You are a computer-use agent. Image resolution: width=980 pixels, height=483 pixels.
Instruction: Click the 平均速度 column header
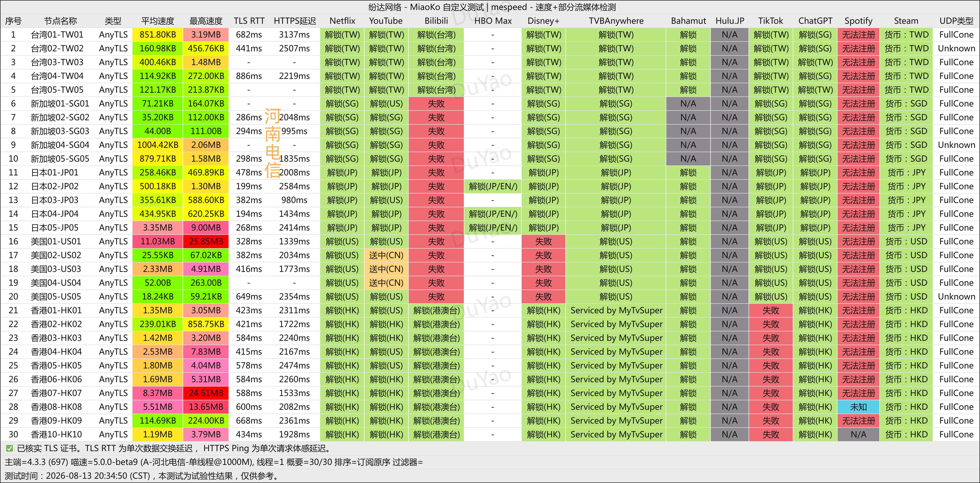point(157,21)
